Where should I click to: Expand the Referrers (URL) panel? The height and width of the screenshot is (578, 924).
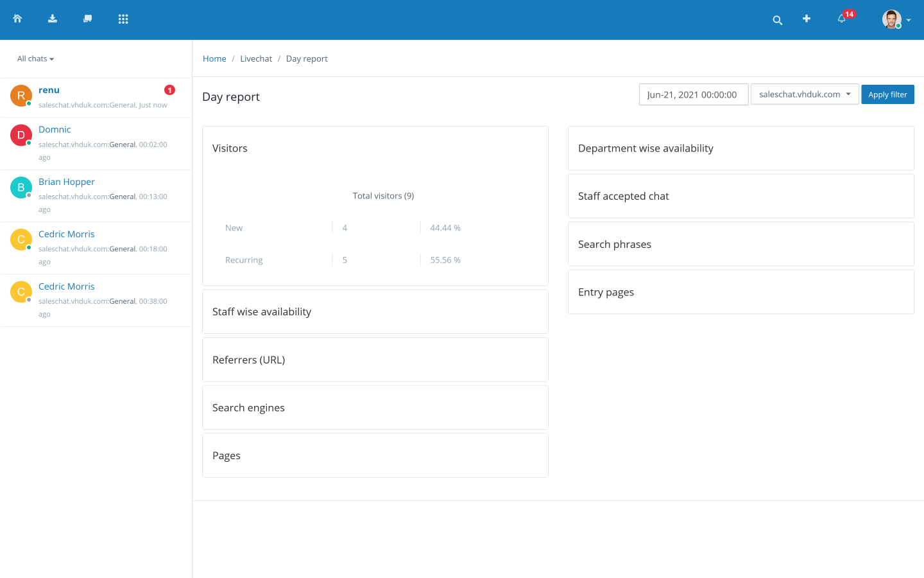click(248, 360)
